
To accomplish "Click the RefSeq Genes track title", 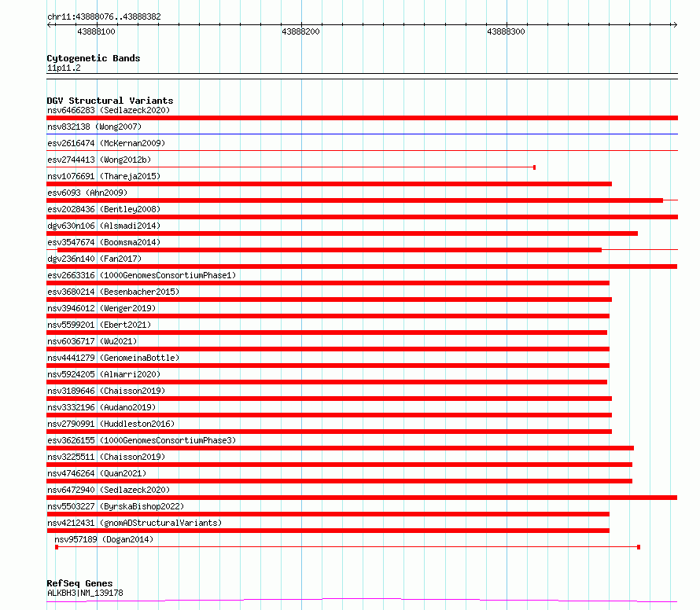I will tap(79, 584).
